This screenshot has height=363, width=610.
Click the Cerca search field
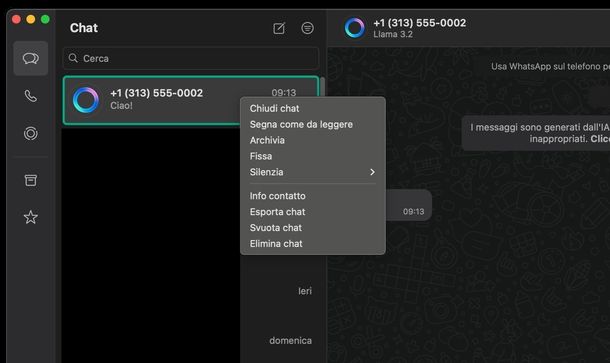click(x=191, y=58)
